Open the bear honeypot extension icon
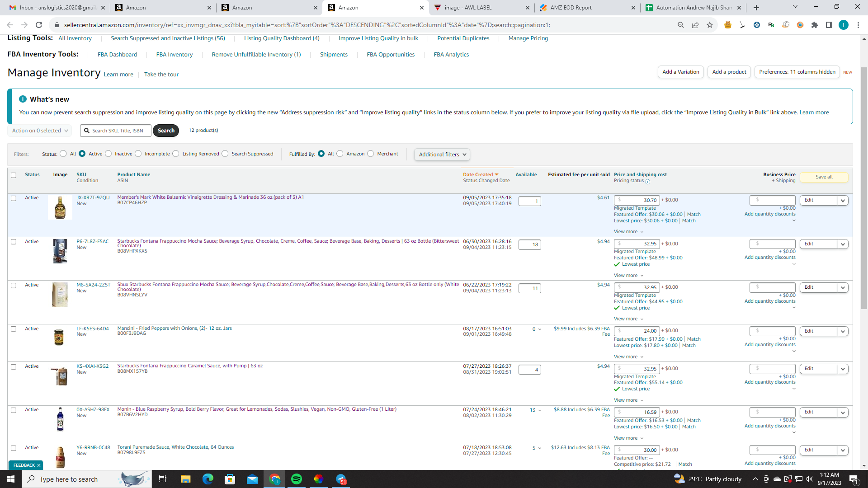 pyautogui.click(x=728, y=25)
